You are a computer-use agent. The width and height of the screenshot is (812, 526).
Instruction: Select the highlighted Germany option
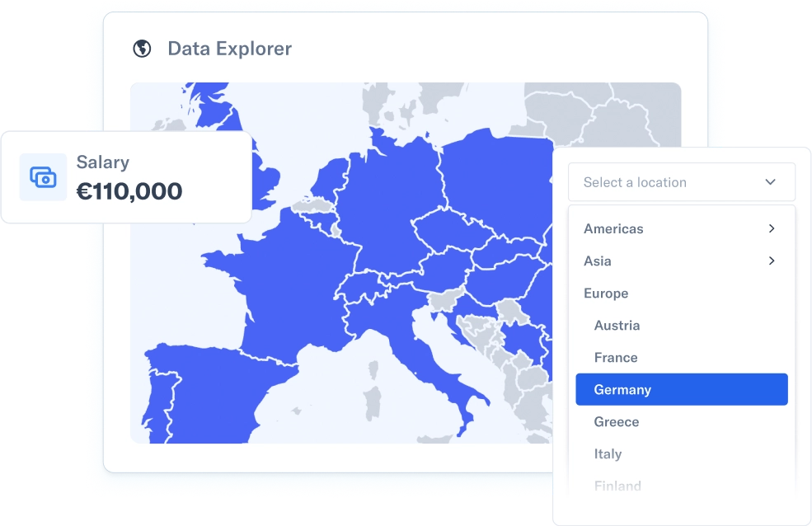point(682,389)
